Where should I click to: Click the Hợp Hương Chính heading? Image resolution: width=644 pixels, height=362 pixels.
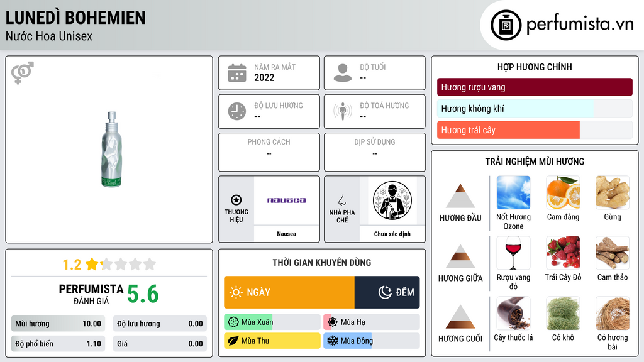(535, 67)
